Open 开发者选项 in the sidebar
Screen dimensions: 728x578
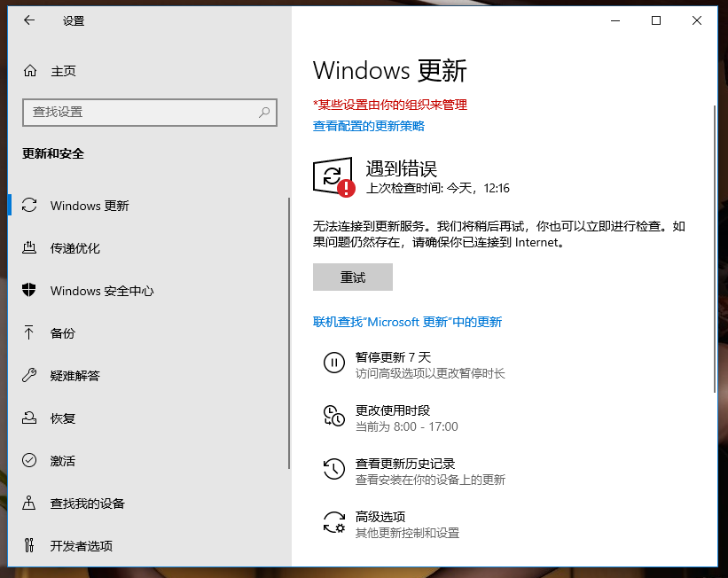82,546
